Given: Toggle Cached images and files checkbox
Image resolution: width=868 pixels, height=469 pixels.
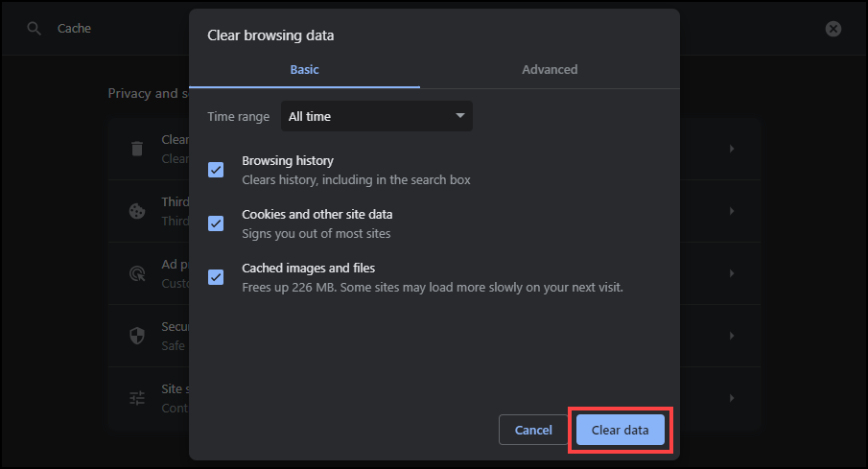Looking at the screenshot, I should [216, 277].
